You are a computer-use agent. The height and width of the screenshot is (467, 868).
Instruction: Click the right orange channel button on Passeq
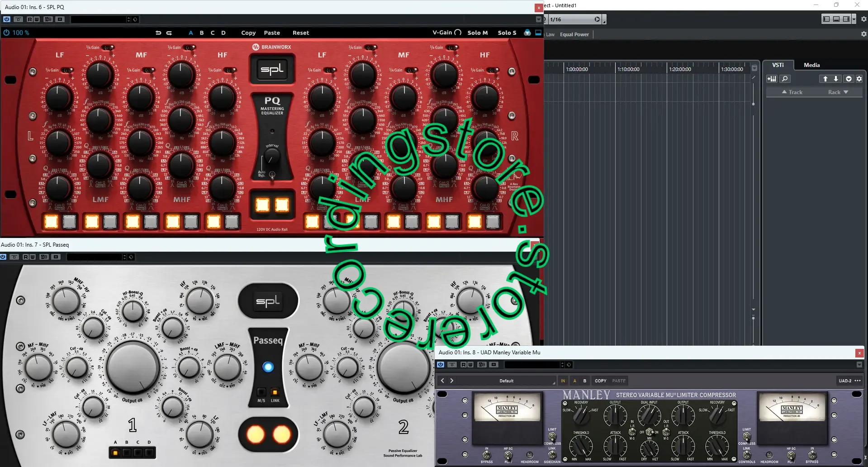pyautogui.click(x=282, y=435)
